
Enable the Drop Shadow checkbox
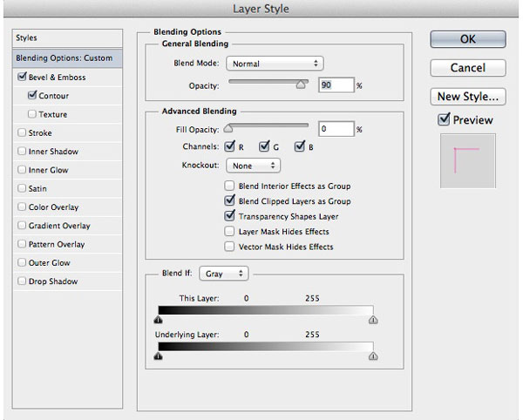click(22, 281)
